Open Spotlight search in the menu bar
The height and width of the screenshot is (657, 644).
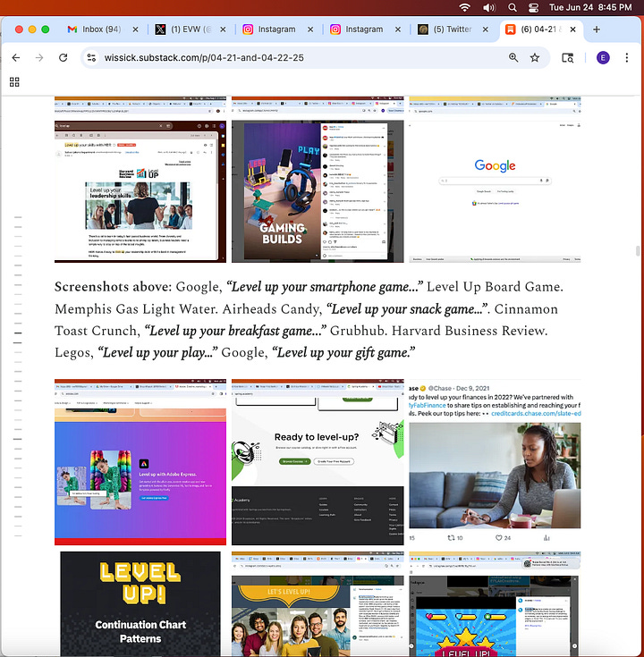(x=512, y=7)
